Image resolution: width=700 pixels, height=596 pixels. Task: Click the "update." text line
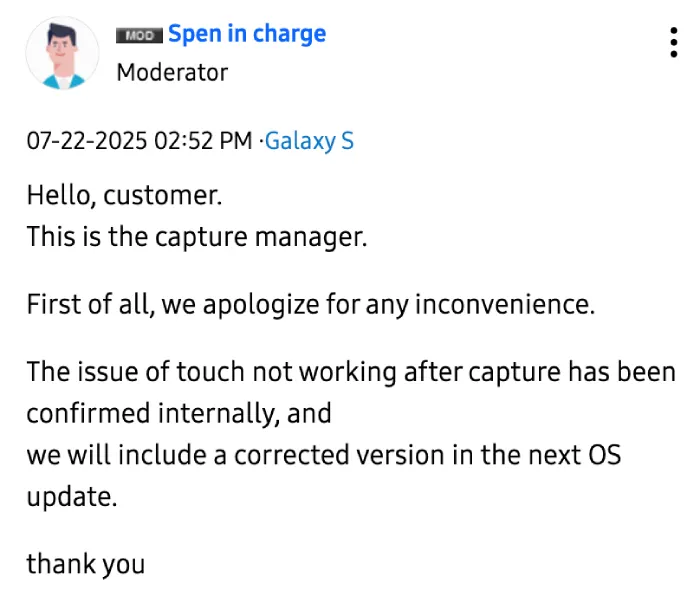(x=72, y=497)
